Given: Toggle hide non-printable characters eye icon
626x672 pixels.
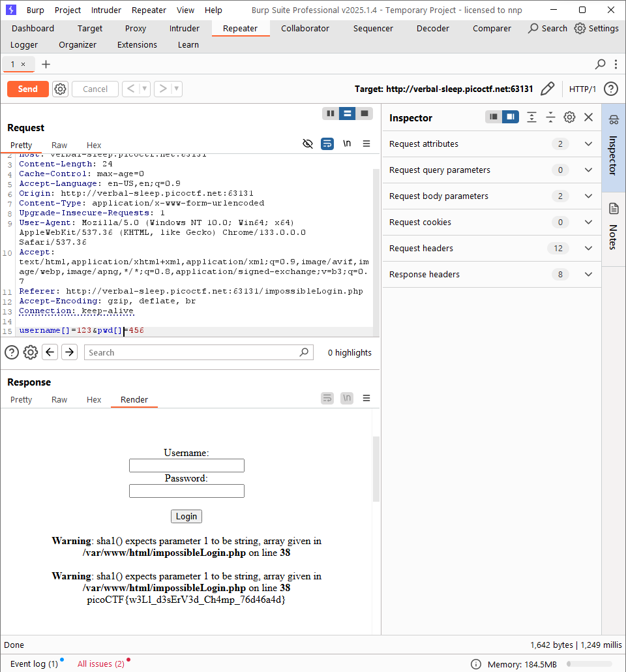Looking at the screenshot, I should point(308,144).
